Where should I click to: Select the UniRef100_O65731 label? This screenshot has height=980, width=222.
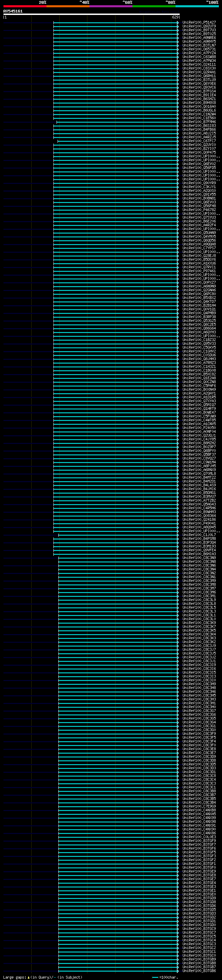199,49
